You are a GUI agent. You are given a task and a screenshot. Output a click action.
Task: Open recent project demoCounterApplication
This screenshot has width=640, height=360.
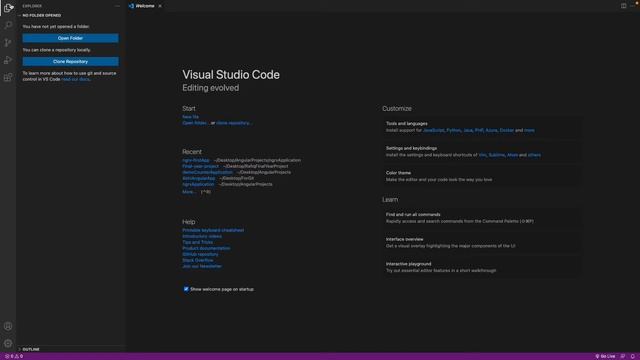[x=207, y=172]
